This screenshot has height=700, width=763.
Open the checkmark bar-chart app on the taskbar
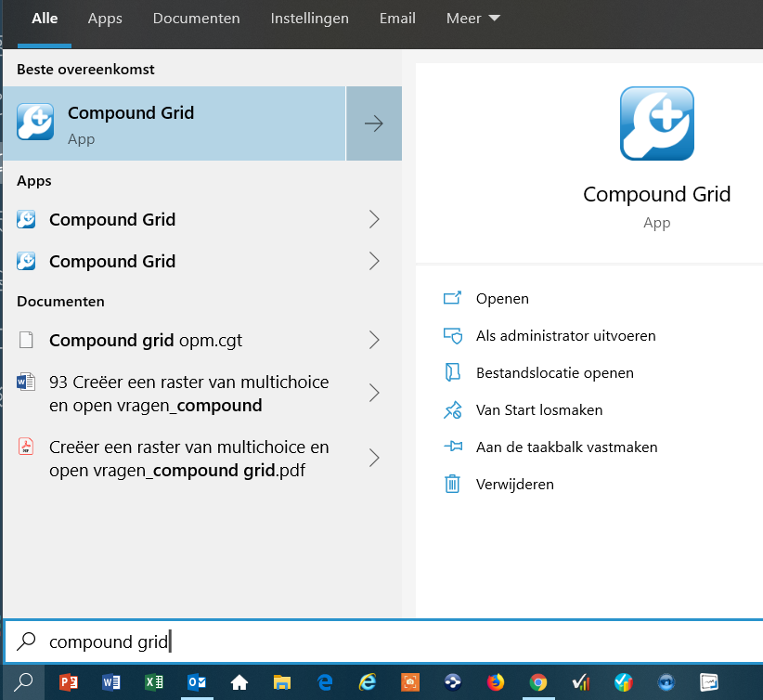(581, 682)
